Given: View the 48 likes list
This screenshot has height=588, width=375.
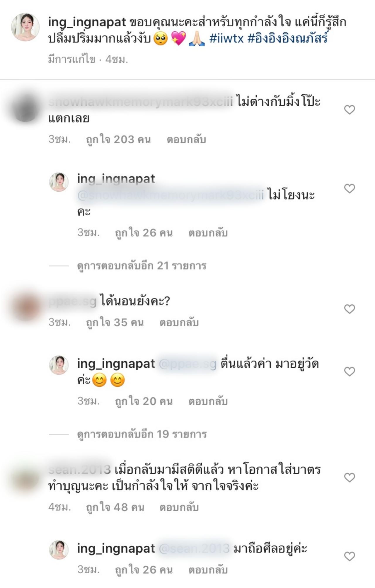Looking at the screenshot, I should point(115,507).
